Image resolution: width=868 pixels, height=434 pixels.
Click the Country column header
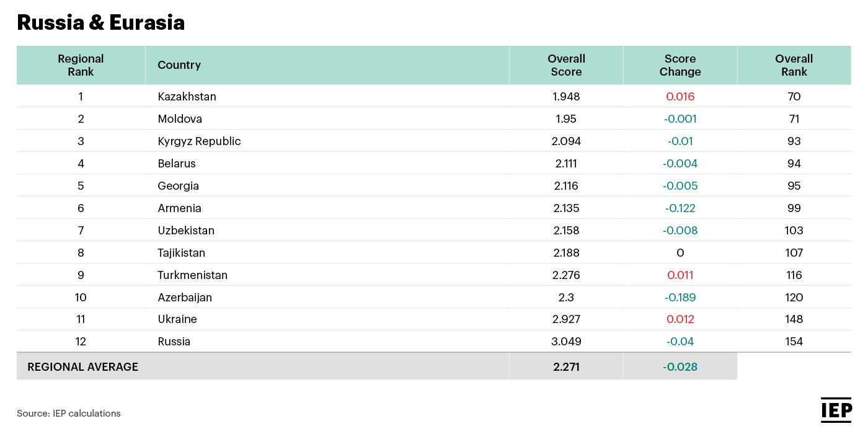coord(179,65)
